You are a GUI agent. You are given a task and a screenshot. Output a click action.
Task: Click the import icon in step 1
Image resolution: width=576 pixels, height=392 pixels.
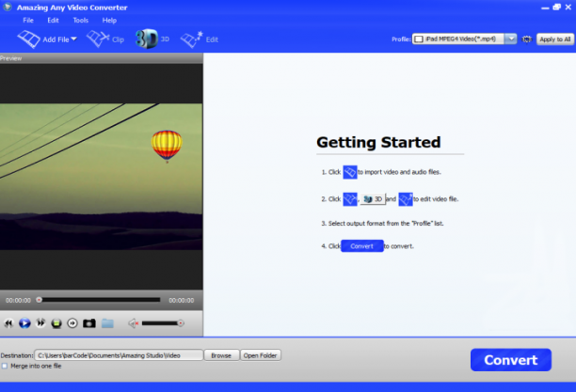[x=350, y=172]
